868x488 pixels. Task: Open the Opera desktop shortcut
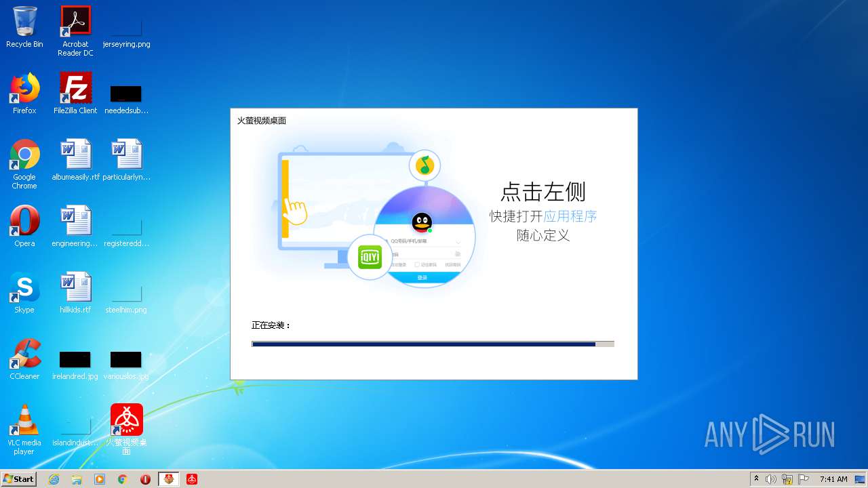[x=24, y=226]
